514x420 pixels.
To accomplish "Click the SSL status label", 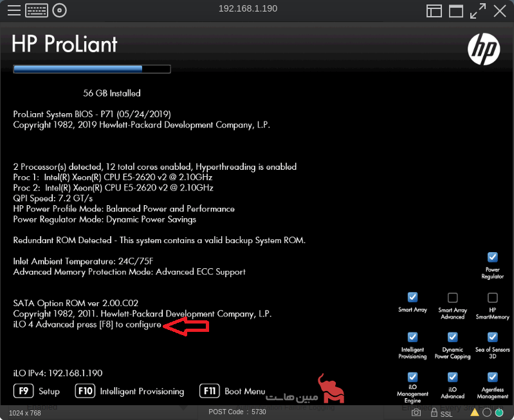I will point(446,414).
